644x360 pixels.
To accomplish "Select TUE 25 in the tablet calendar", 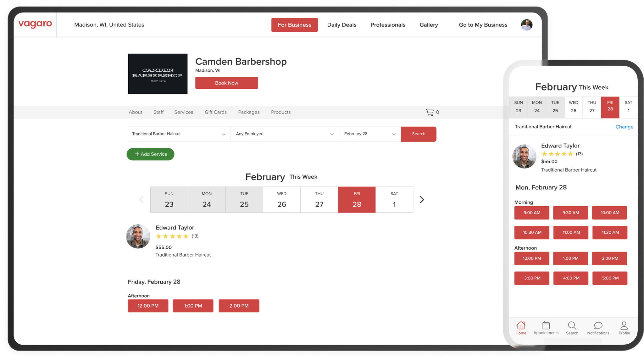I will click(244, 200).
